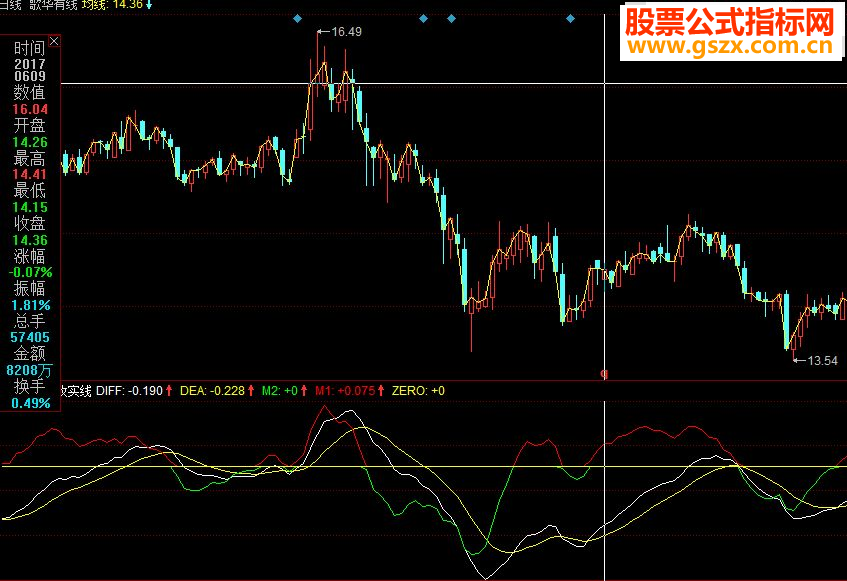Click the 振幅 value 1.81%
Screen dimensions: 847x581
tap(31, 305)
